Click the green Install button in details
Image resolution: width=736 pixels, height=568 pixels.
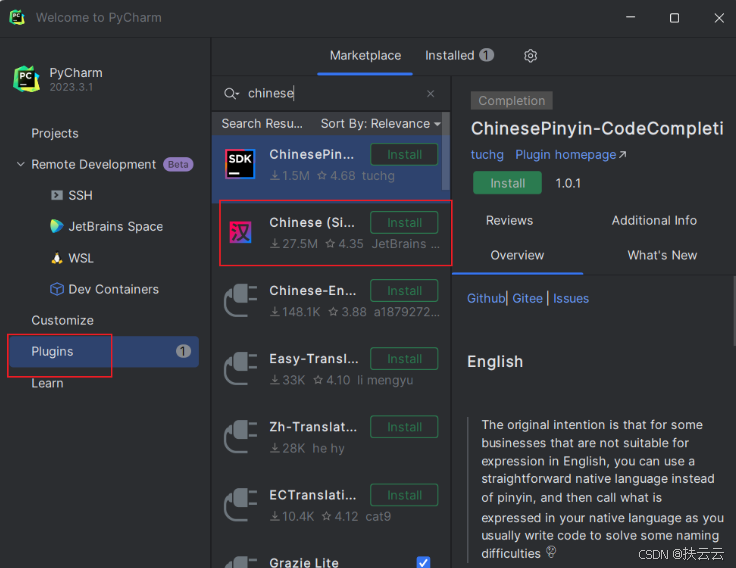pyautogui.click(x=507, y=183)
